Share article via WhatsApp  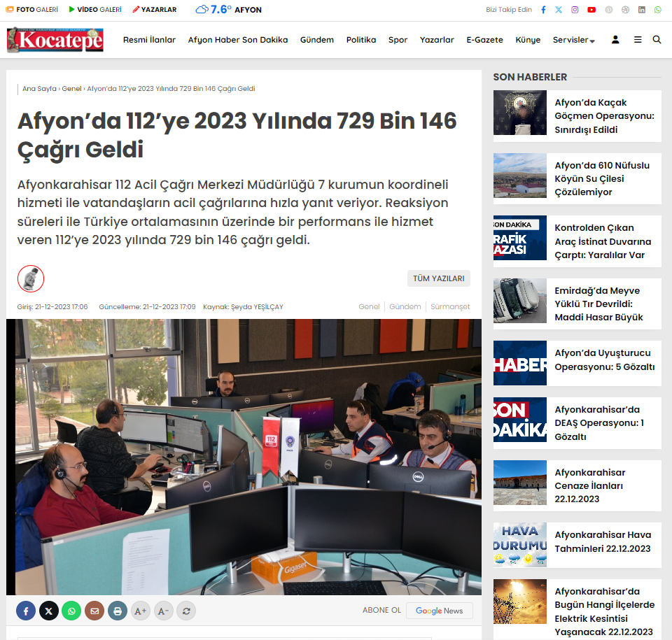click(x=71, y=611)
